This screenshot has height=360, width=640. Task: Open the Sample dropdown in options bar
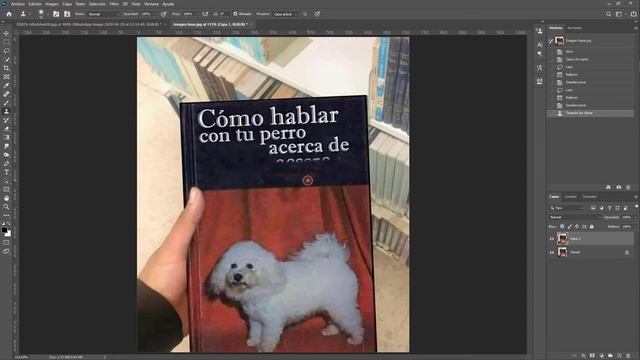click(x=285, y=14)
